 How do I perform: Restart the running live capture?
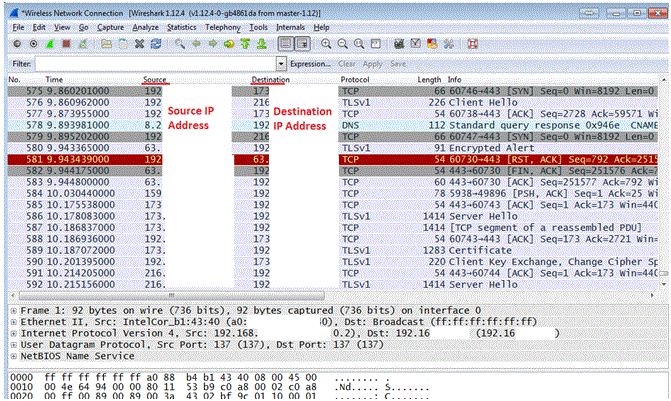coord(83,44)
